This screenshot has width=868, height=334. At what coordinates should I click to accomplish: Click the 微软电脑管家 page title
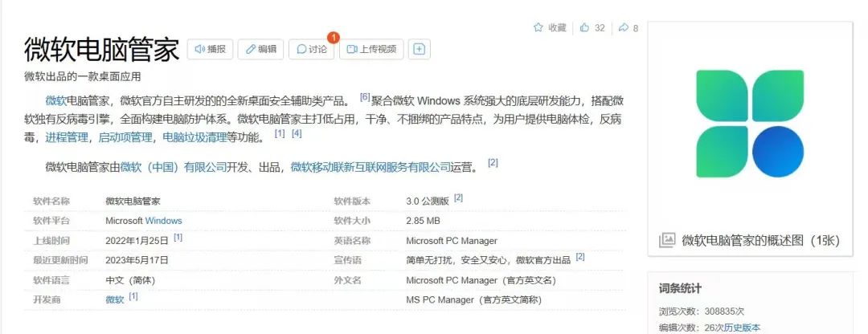[102, 49]
